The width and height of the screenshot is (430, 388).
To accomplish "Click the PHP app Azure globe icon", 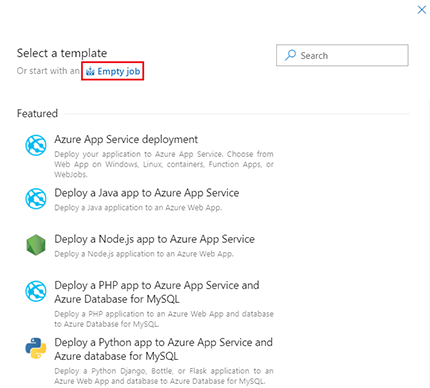I will (x=36, y=291).
